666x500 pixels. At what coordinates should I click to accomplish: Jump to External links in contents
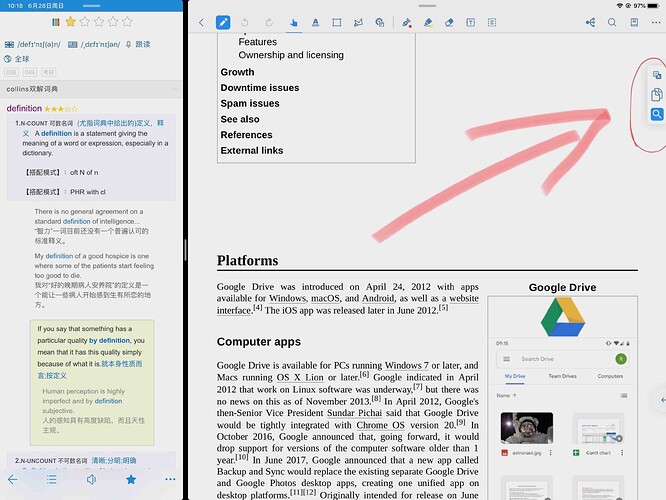point(251,151)
